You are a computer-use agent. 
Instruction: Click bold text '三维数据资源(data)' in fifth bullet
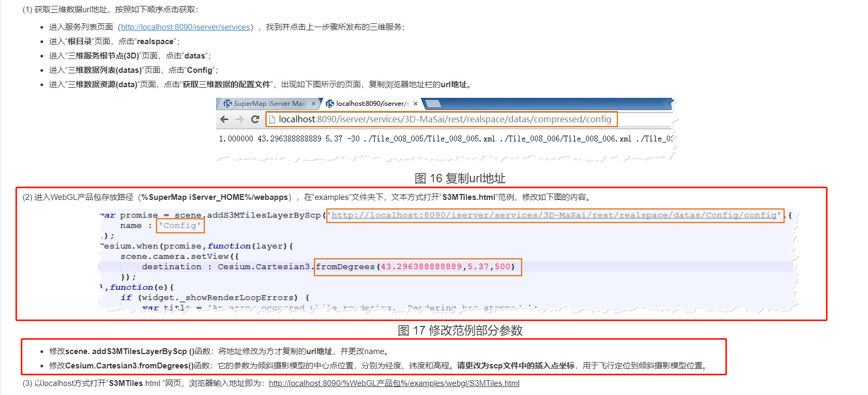pyautogui.click(x=102, y=85)
